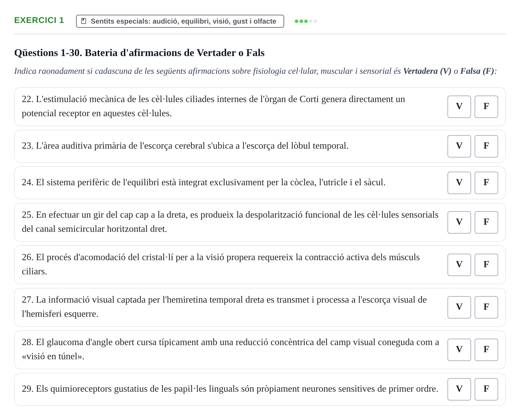
Task: Click question 23 statement about lòbul temporal
Action: point(185,146)
